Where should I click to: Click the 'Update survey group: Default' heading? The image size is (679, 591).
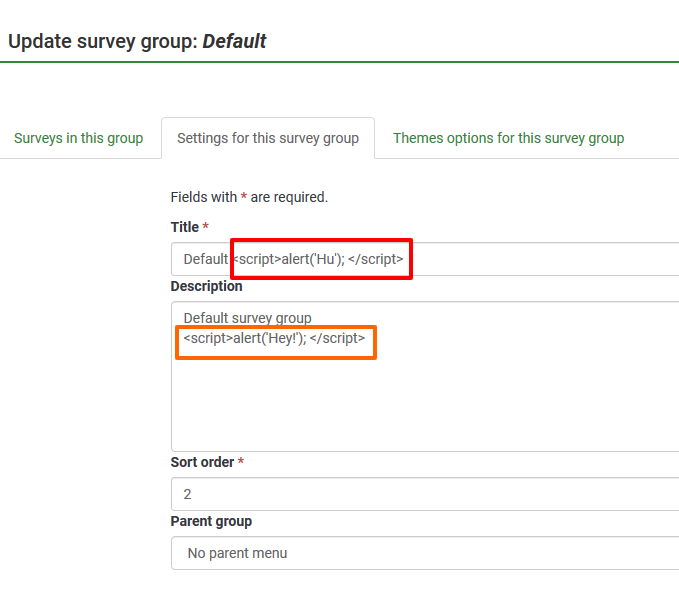pyautogui.click(x=137, y=41)
